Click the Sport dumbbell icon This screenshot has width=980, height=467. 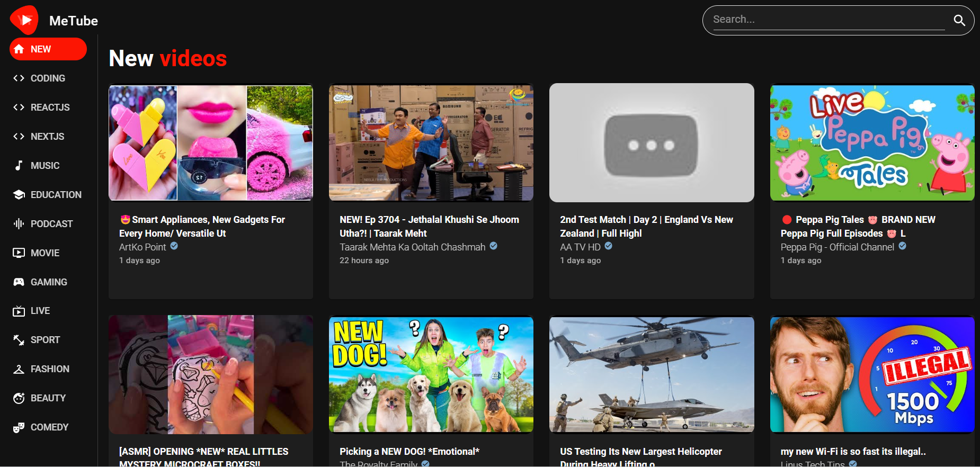point(19,340)
